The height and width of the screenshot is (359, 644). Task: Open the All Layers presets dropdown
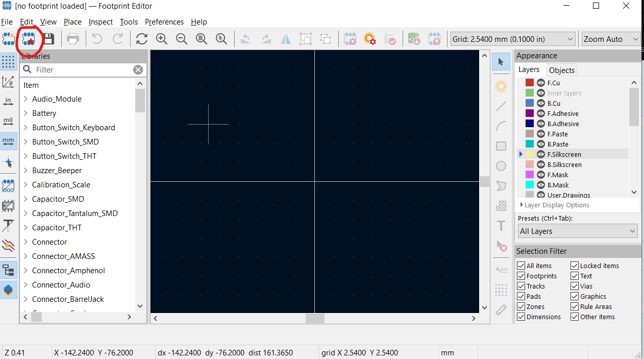coord(578,231)
